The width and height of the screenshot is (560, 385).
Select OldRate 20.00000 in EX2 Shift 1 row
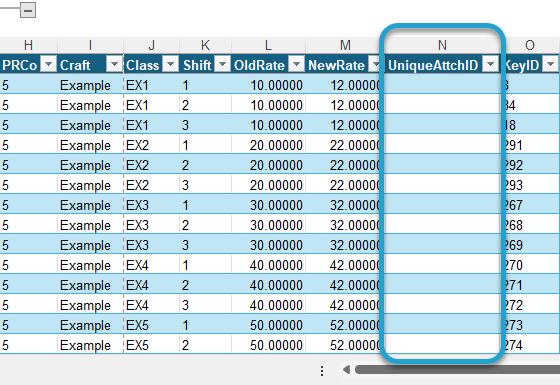pos(268,145)
